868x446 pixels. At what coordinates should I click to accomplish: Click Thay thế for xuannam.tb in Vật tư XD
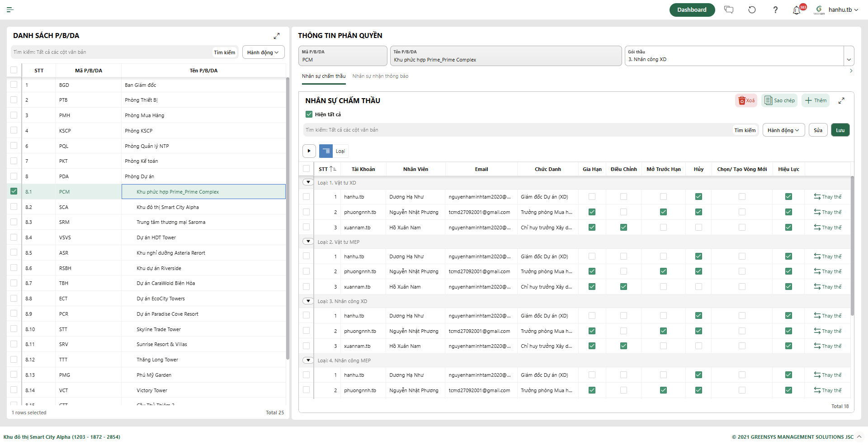(x=828, y=228)
